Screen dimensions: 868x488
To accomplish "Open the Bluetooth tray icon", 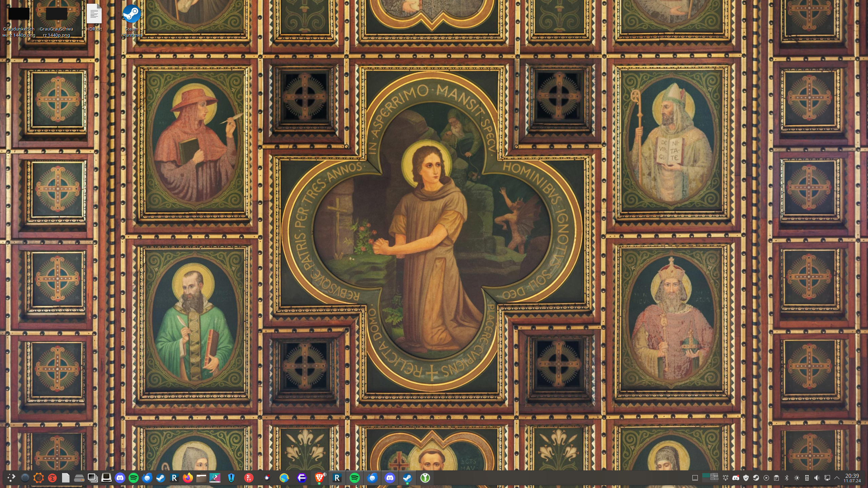I will pos(787,478).
